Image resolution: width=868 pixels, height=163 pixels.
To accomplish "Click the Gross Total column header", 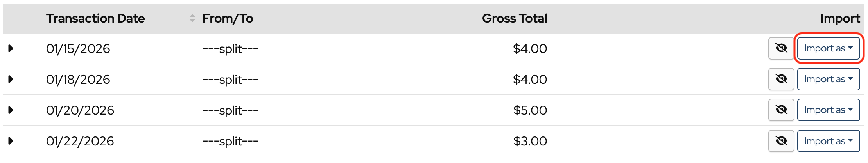I will 514,18.
